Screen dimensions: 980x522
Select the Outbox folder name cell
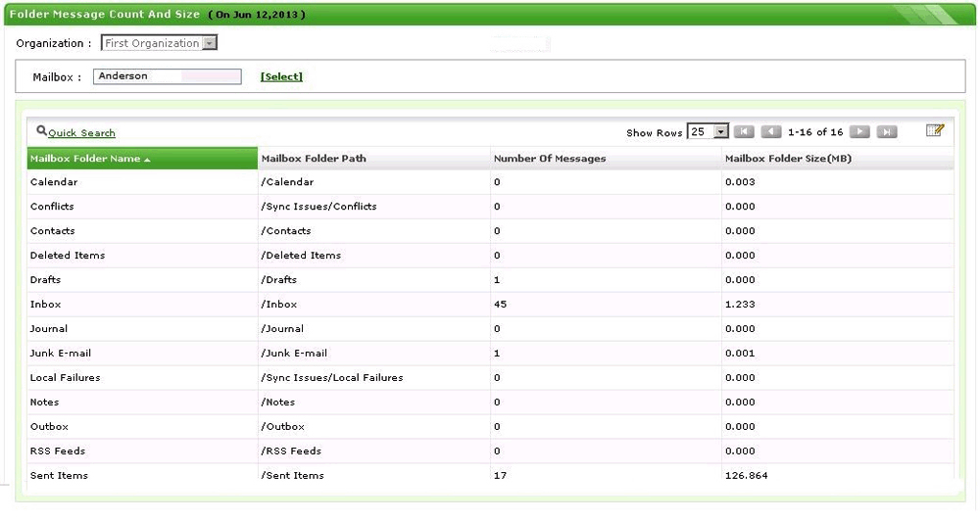(142, 426)
